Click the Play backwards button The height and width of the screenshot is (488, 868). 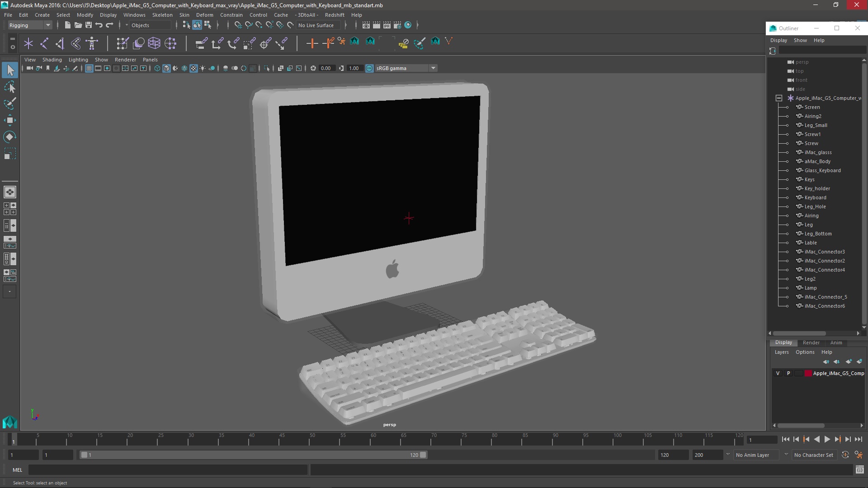817,439
